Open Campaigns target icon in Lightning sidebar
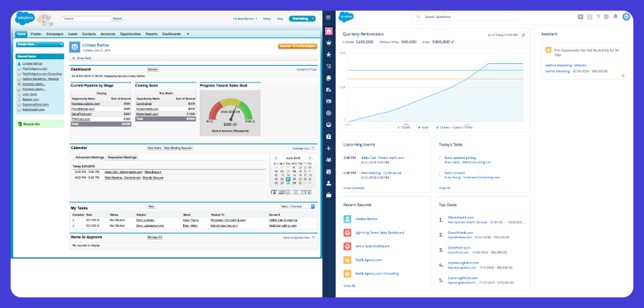644x308 pixels. coord(328,113)
